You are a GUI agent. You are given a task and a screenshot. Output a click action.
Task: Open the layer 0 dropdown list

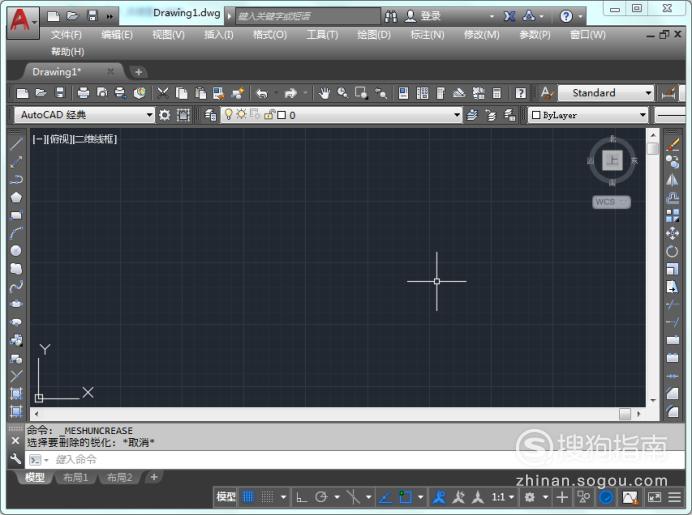[x=341, y=115]
